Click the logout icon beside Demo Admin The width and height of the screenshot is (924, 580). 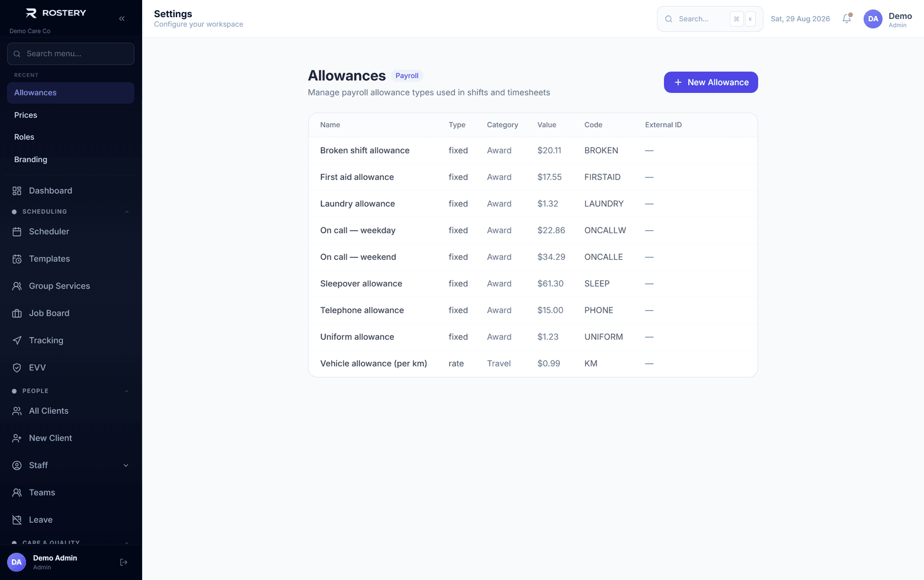(124, 562)
